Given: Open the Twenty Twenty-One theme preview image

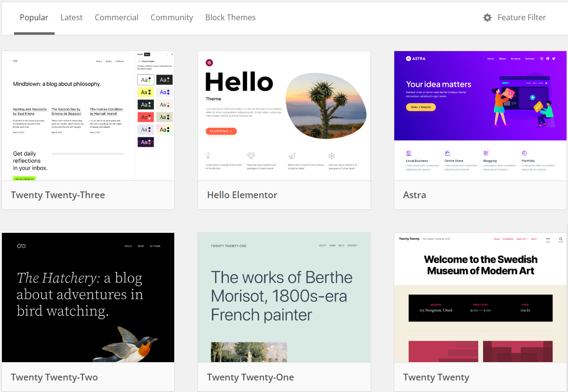Looking at the screenshot, I should [x=284, y=297].
